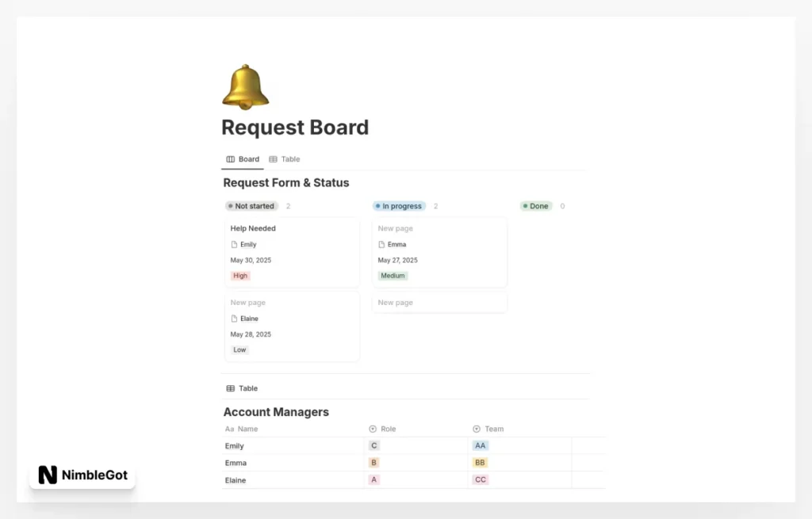The image size is (812, 519).
Task: Select the In progress status group label
Action: tap(400, 206)
